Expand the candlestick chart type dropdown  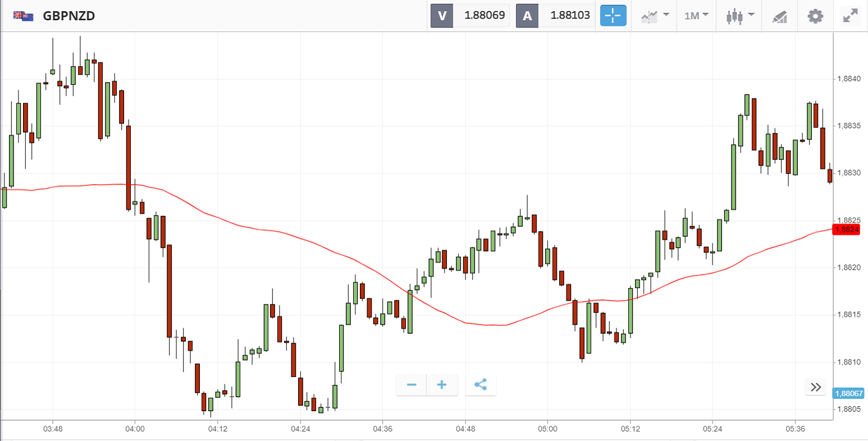[740, 16]
